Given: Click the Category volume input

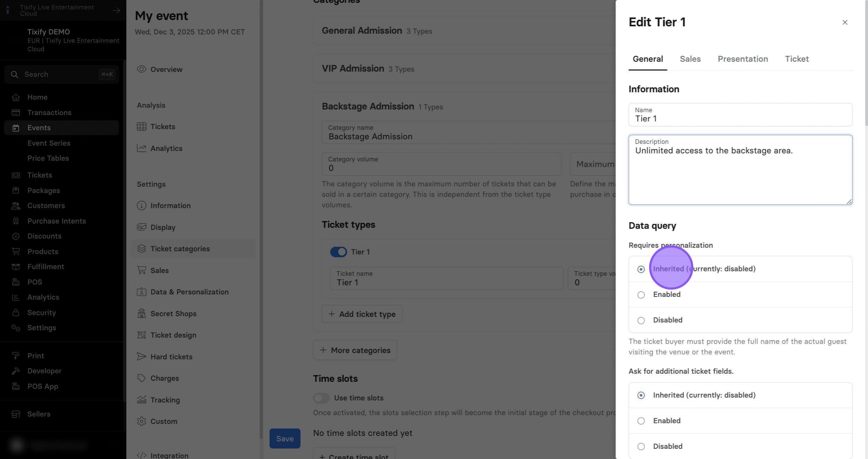Looking at the screenshot, I should point(442,164).
